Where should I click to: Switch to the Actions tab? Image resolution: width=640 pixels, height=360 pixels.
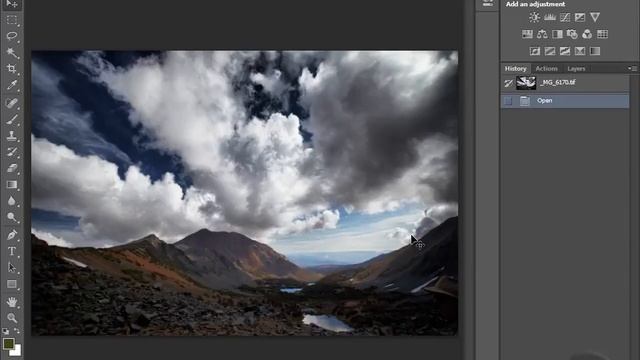[x=546, y=69]
